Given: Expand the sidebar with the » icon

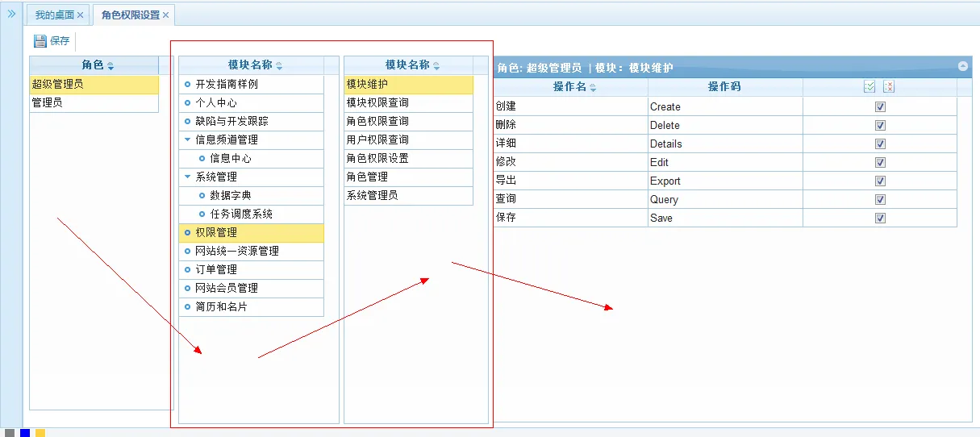Looking at the screenshot, I should [11, 14].
